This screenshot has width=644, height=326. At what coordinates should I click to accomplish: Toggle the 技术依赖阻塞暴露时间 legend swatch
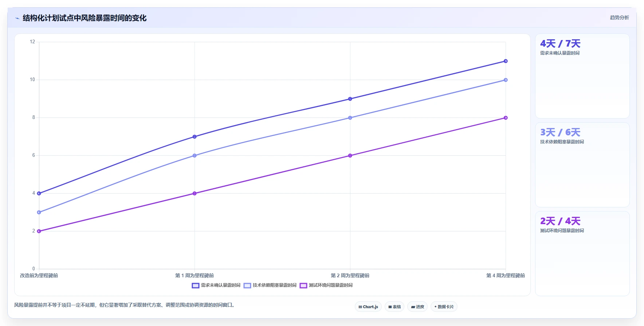point(247,286)
